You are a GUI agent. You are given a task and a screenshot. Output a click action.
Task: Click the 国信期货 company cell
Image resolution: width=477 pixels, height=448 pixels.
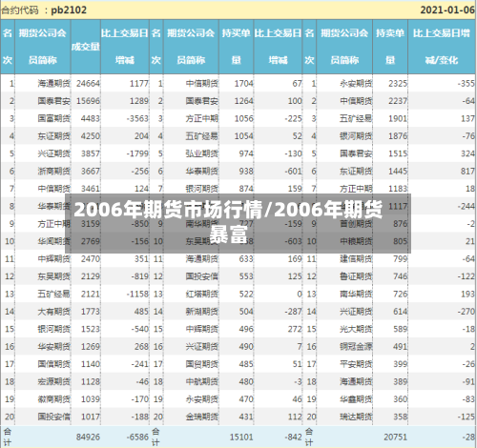pos(54,364)
